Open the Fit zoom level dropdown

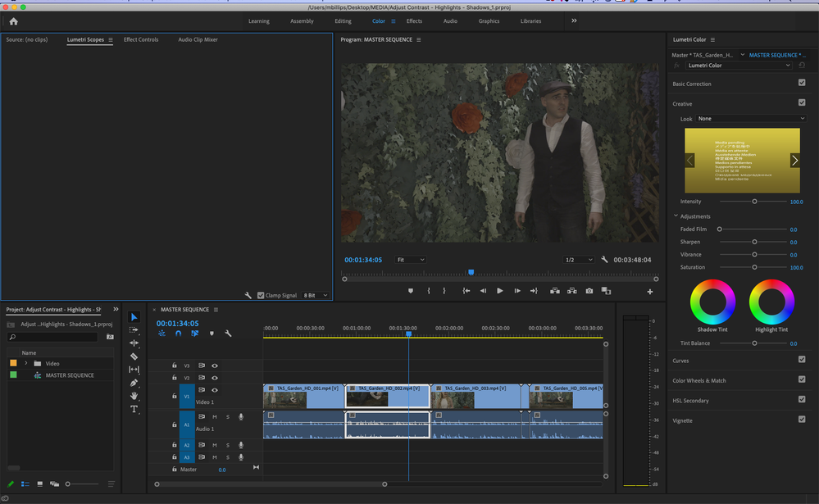tap(410, 260)
